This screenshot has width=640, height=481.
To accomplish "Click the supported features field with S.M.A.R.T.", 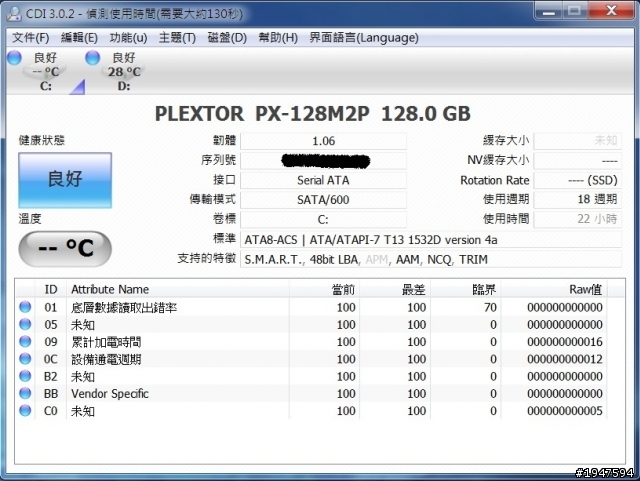I will click(x=431, y=259).
